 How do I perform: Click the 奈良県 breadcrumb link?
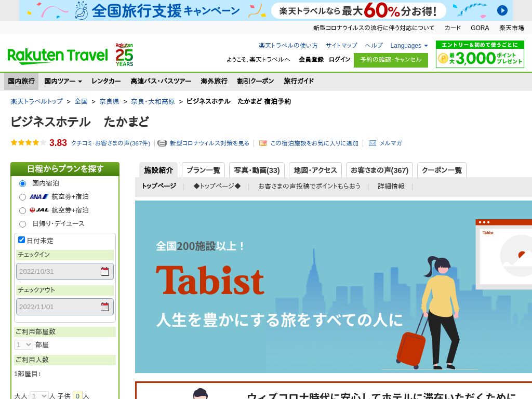[x=109, y=101]
